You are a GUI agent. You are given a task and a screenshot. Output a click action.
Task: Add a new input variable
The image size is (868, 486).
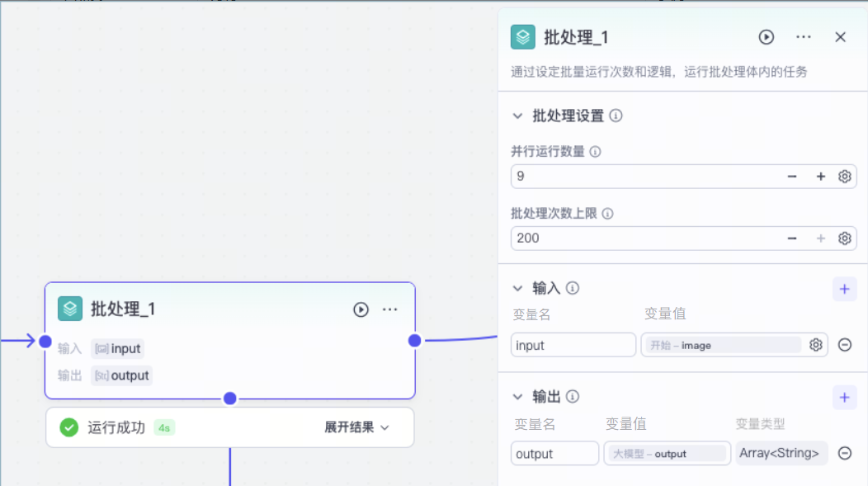844,289
